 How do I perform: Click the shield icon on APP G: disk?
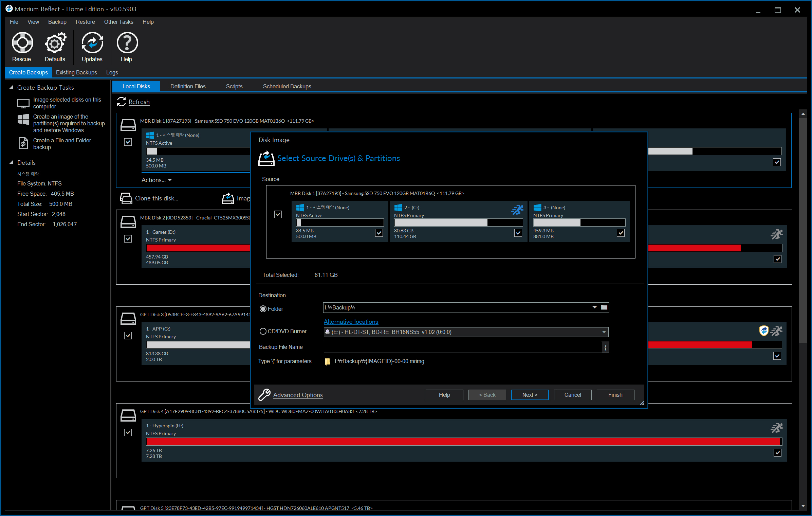click(x=764, y=331)
